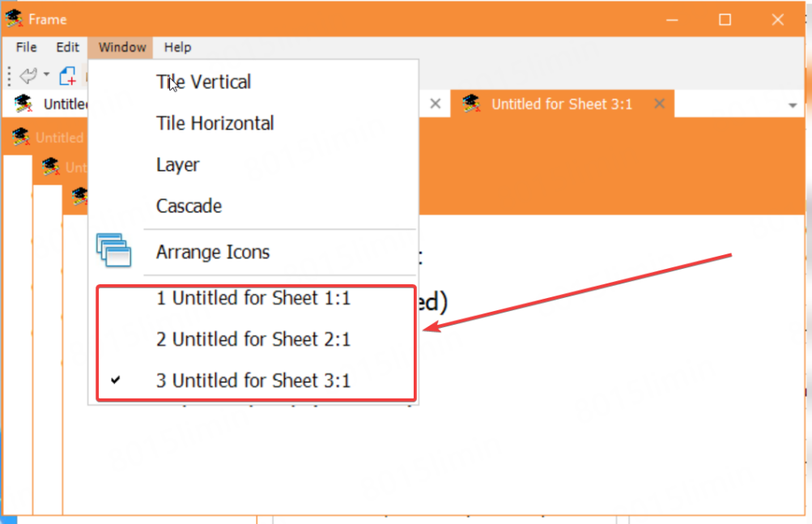This screenshot has height=524, width=812.
Task: Click the icon on the first Untitled tab
Action: click(x=23, y=104)
